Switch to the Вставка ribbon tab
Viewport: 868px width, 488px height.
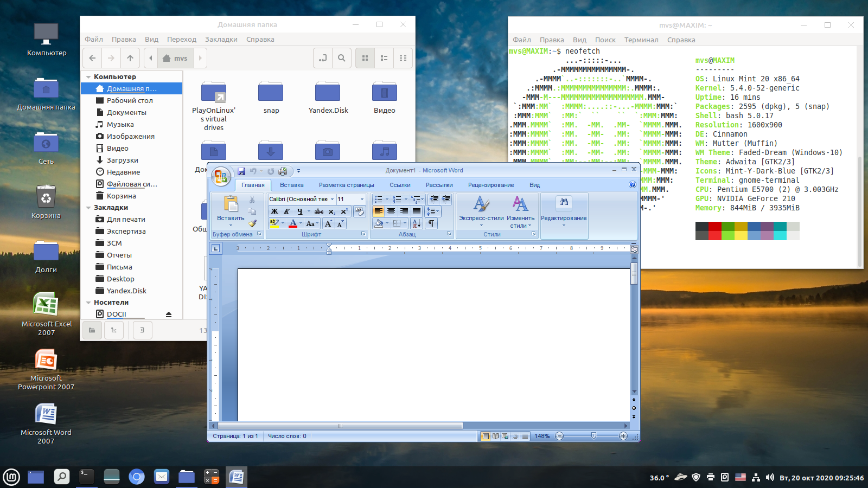(x=291, y=185)
